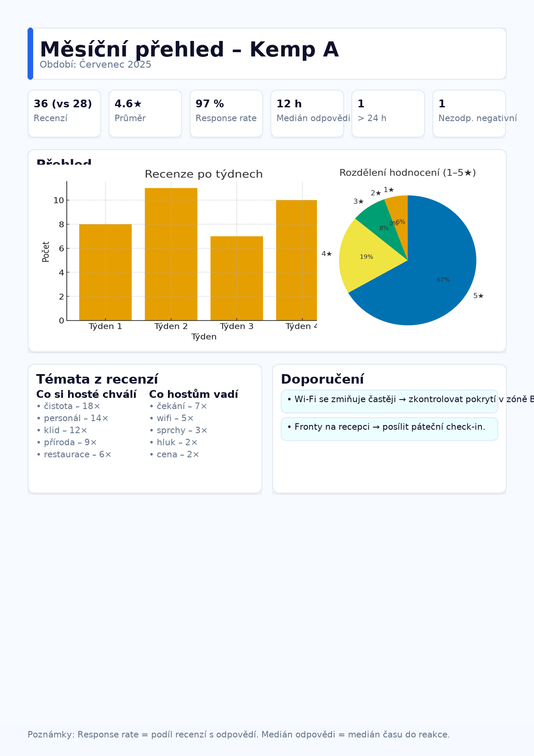Click the 'Počet' y-axis label

[46, 252]
